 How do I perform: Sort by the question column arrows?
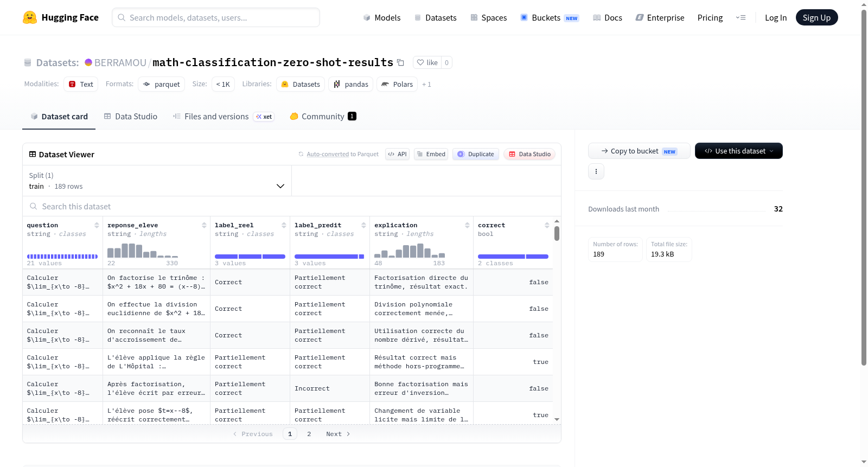pyautogui.click(x=97, y=225)
